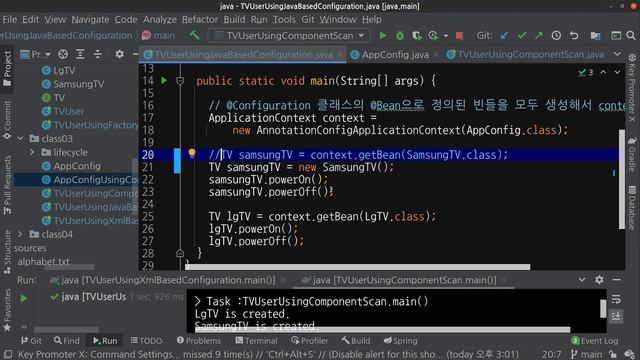
Task: Open the Spring tool window
Action: click(x=400, y=340)
